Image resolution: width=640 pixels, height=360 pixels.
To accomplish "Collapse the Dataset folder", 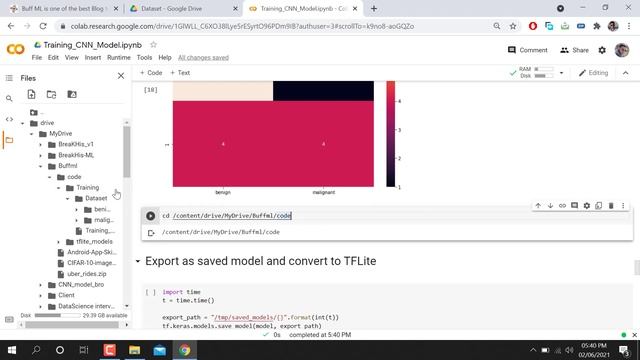I will (x=68, y=199).
